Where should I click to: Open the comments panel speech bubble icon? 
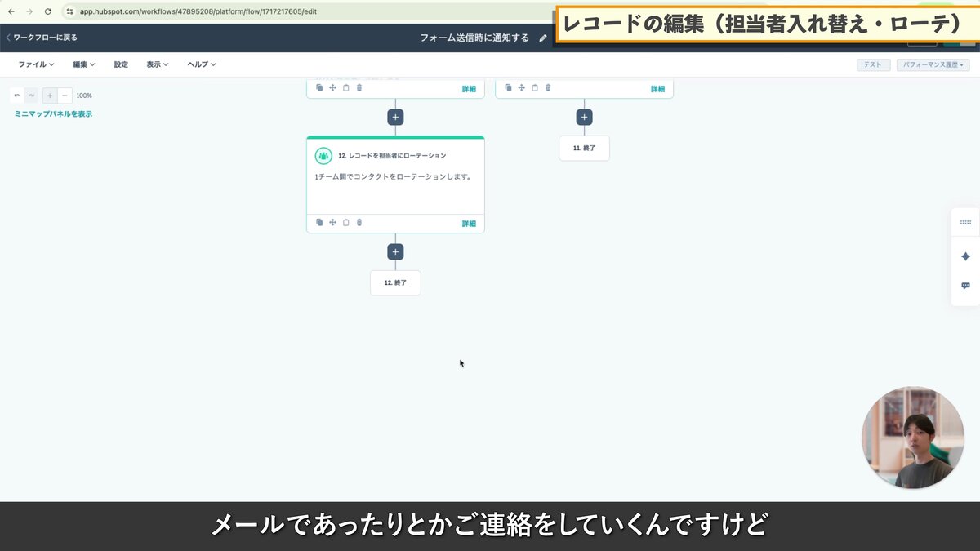point(964,286)
